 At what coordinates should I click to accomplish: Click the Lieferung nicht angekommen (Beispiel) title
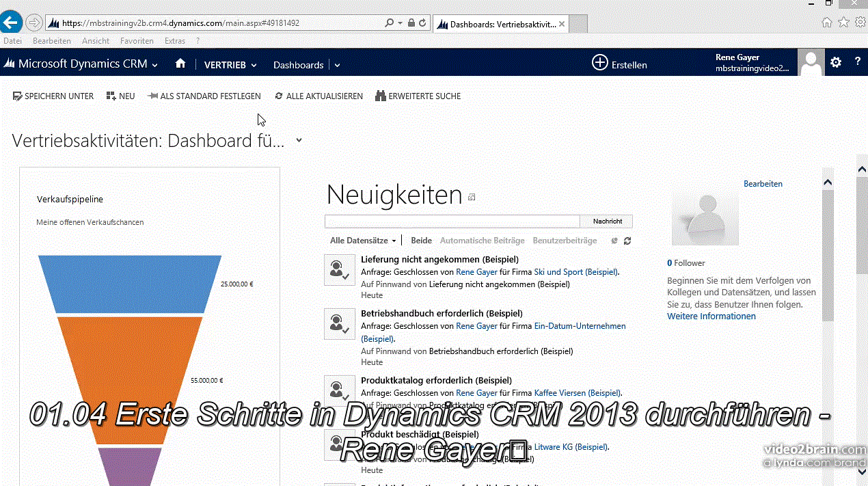point(439,260)
